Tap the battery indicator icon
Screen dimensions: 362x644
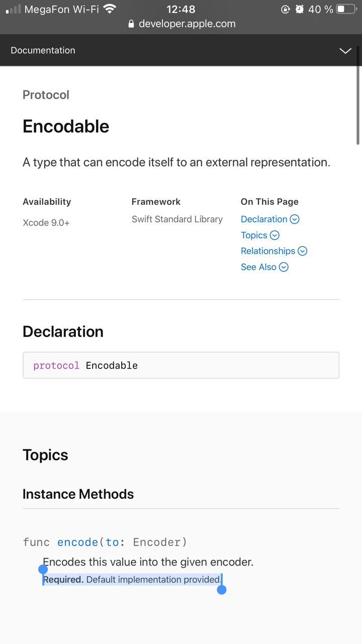(x=346, y=9)
